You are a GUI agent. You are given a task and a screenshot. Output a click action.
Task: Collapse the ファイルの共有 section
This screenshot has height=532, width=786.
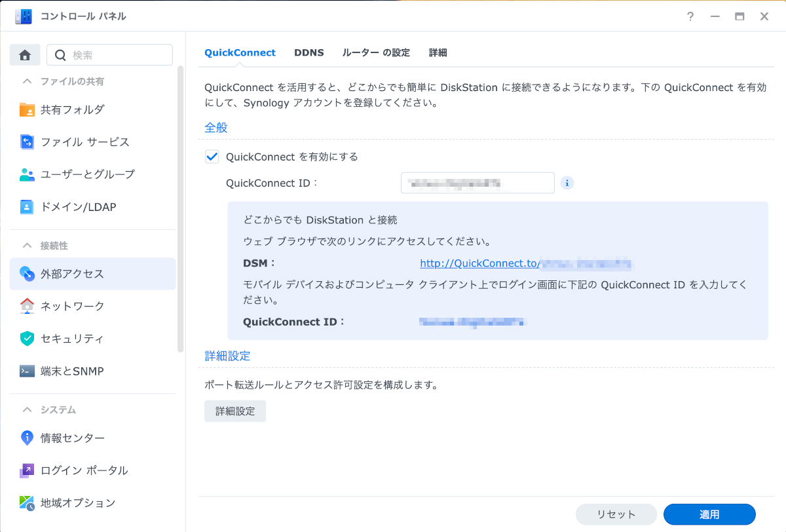click(28, 82)
